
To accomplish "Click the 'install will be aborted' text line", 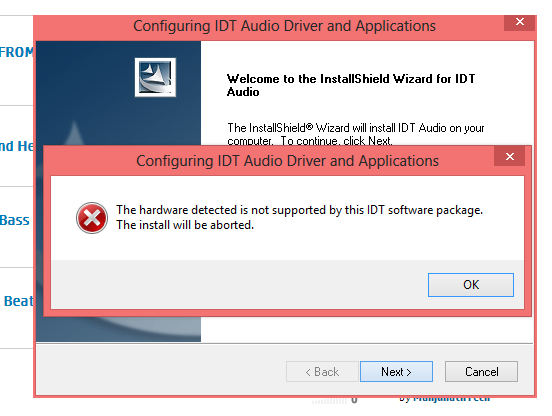I will coord(185,225).
